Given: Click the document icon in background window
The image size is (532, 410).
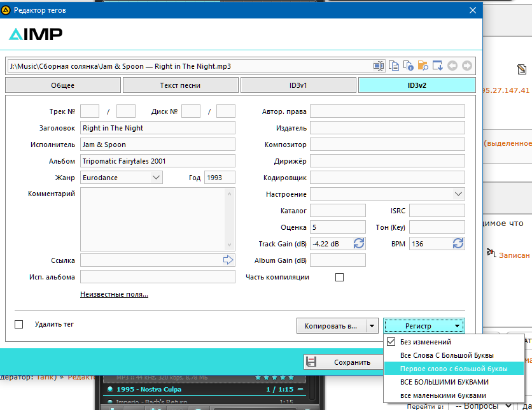Looking at the screenshot, I should pos(522,69).
